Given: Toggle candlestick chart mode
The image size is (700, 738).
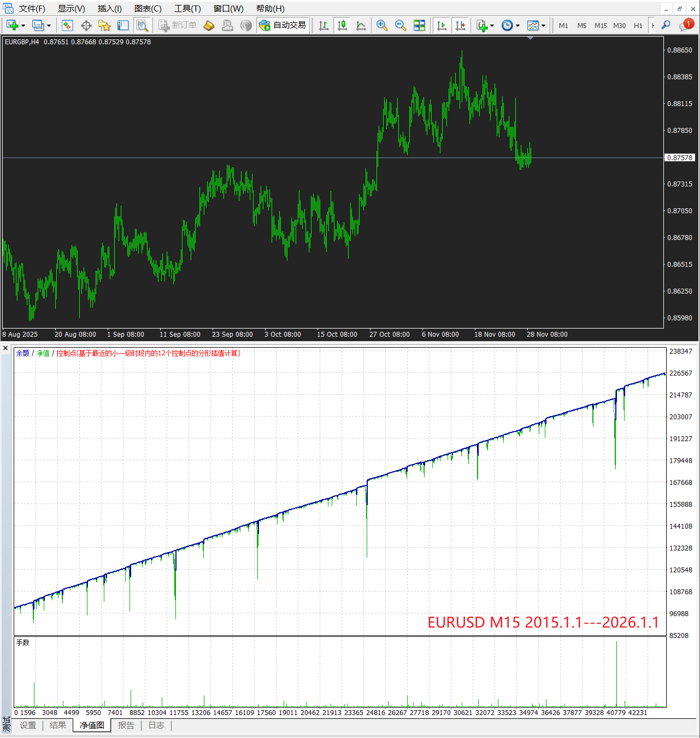Looking at the screenshot, I should 343,26.
